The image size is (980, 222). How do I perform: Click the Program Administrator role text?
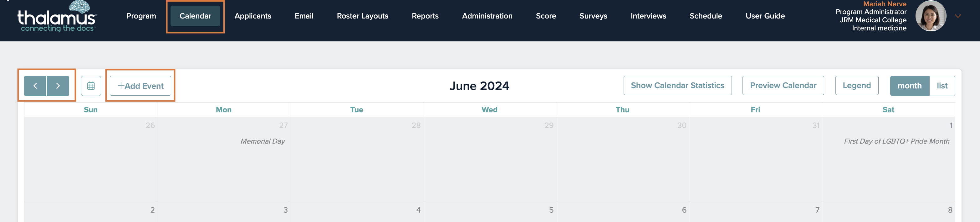[871, 12]
